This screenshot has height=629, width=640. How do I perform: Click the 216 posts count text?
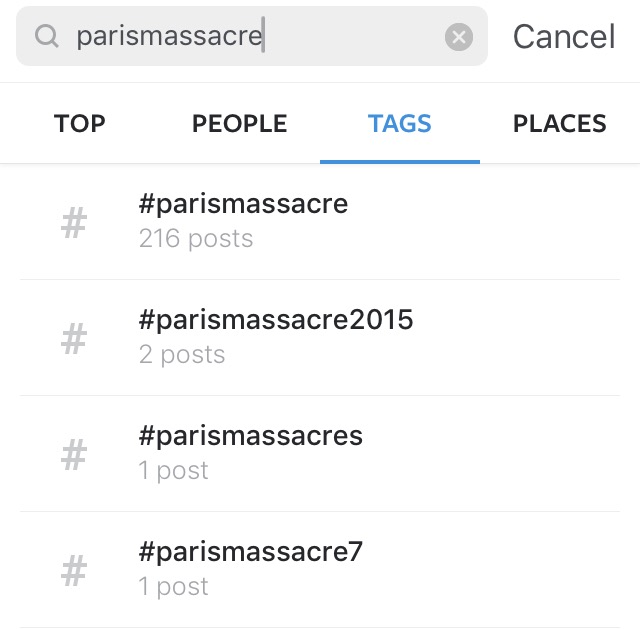coord(196,239)
